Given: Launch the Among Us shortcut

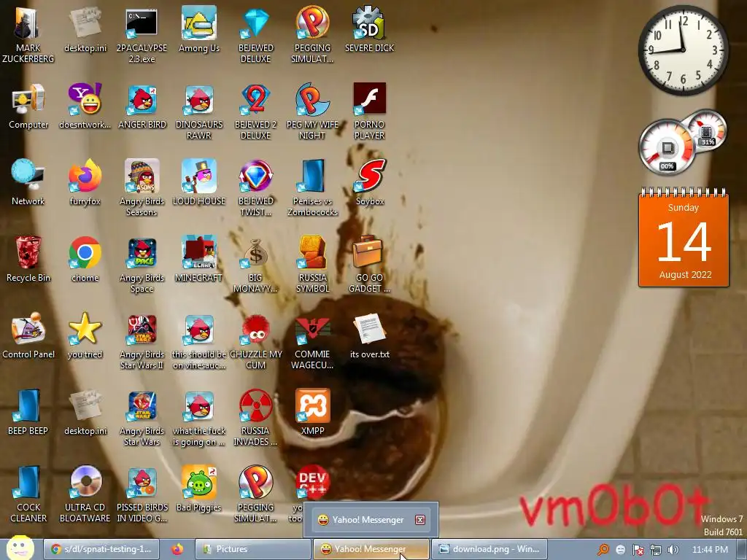Looking at the screenshot, I should [x=198, y=30].
